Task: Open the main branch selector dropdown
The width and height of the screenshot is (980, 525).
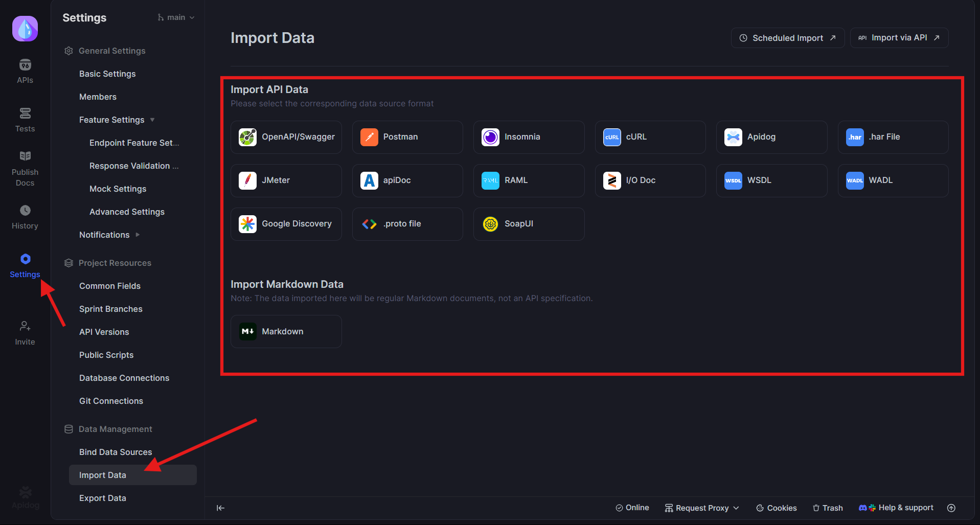Action: tap(176, 17)
